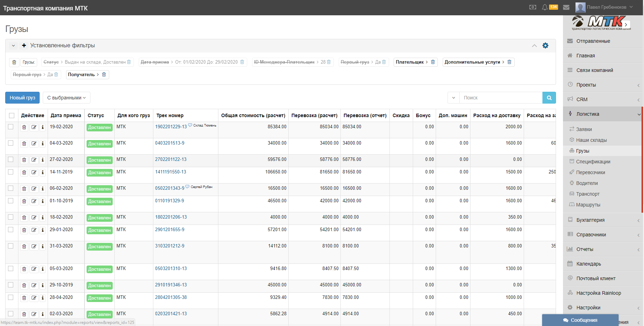This screenshot has width=644, height=326.
Task: Open the mail envelope icon in header
Action: [x=566, y=7]
